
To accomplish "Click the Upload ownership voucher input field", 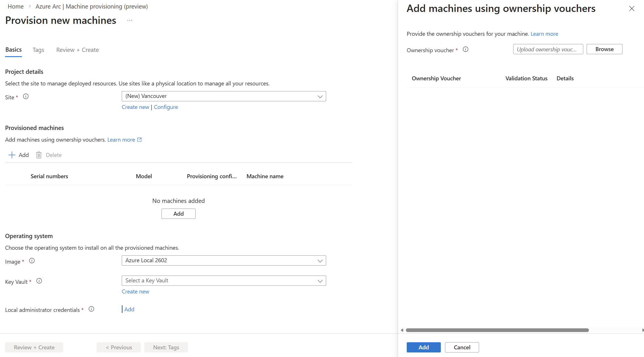I will coord(548,49).
